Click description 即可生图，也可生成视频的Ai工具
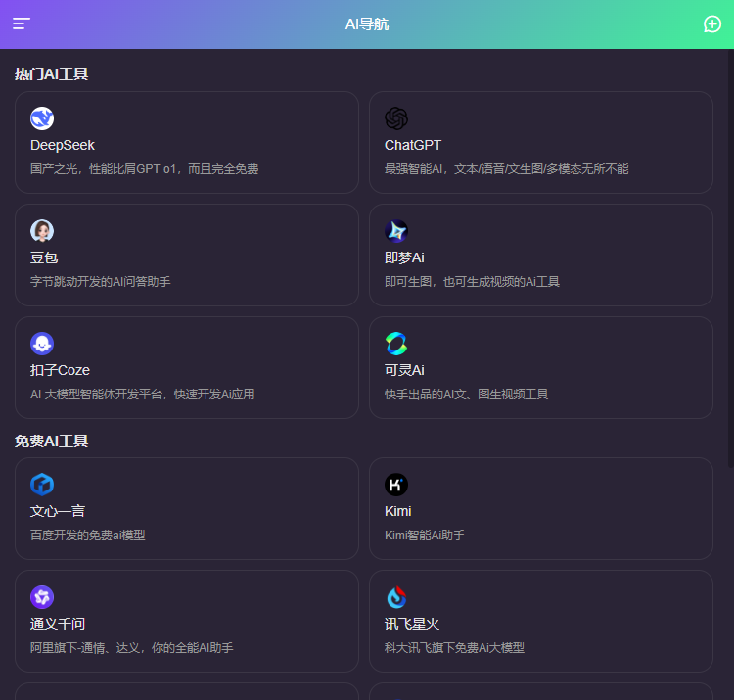The width and height of the screenshot is (734, 700). (x=472, y=282)
